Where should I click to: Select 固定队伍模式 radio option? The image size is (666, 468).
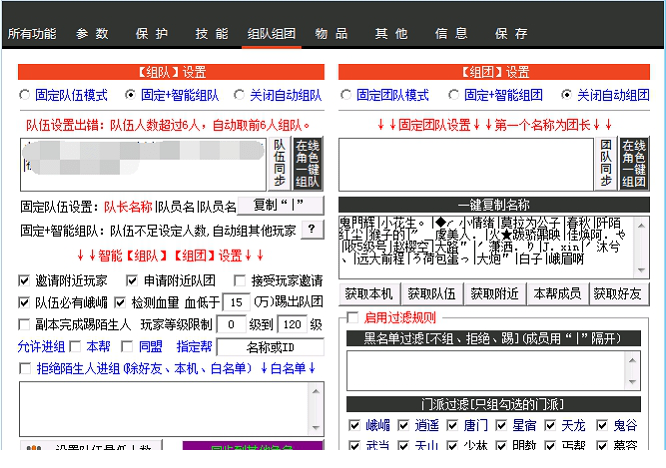point(25,95)
